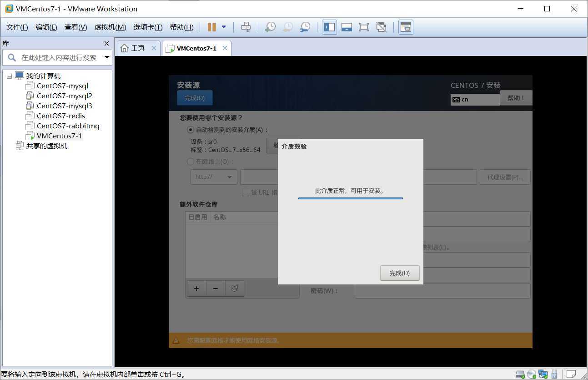Click the magnifier icon in library search
This screenshot has width=588, height=380.
[x=12, y=57]
